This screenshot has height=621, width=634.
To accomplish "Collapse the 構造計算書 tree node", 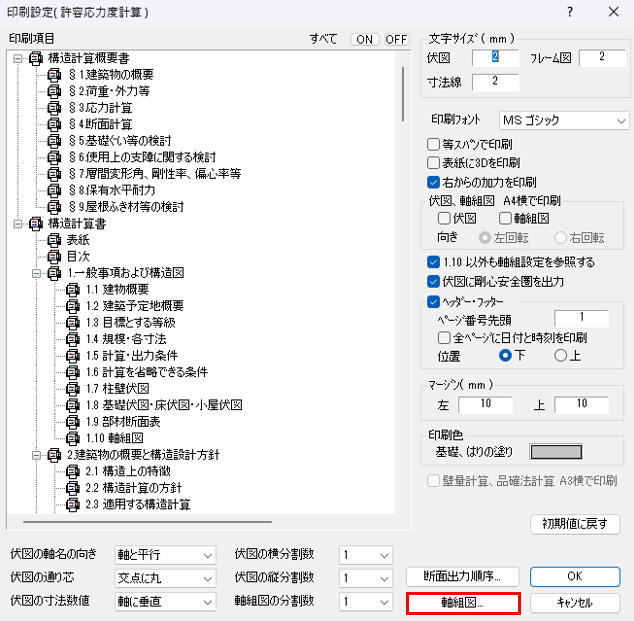I will tap(18, 224).
